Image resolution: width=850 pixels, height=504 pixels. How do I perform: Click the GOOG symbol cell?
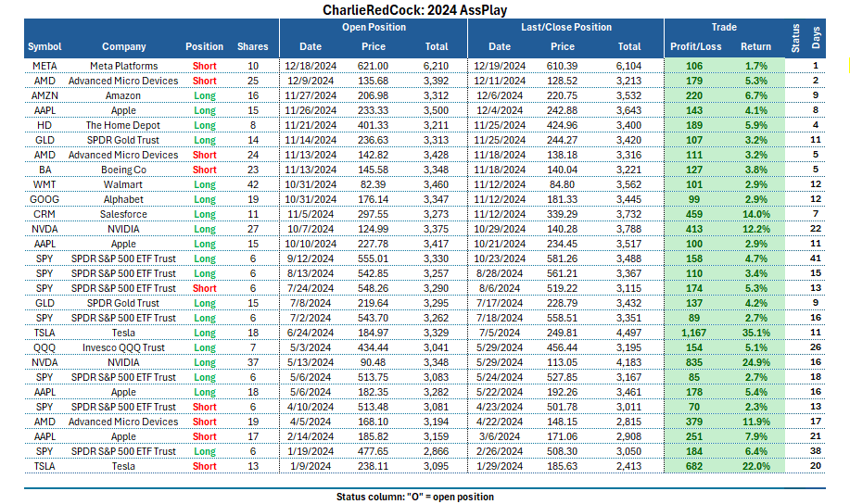[x=44, y=199]
